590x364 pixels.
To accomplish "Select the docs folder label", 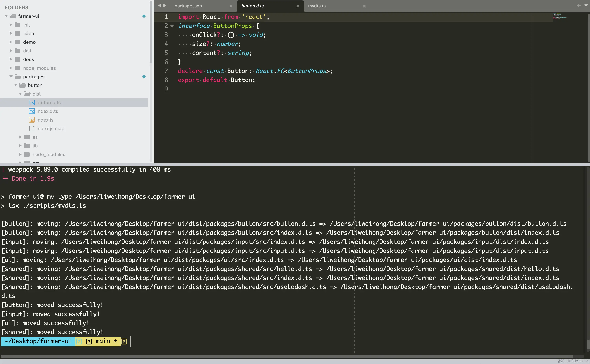I will [x=28, y=59].
